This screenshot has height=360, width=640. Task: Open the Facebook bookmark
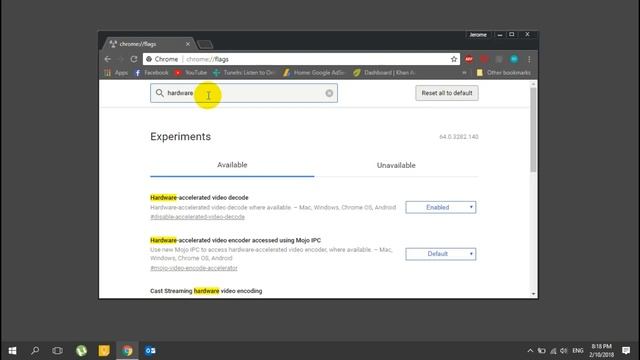pyautogui.click(x=151, y=73)
